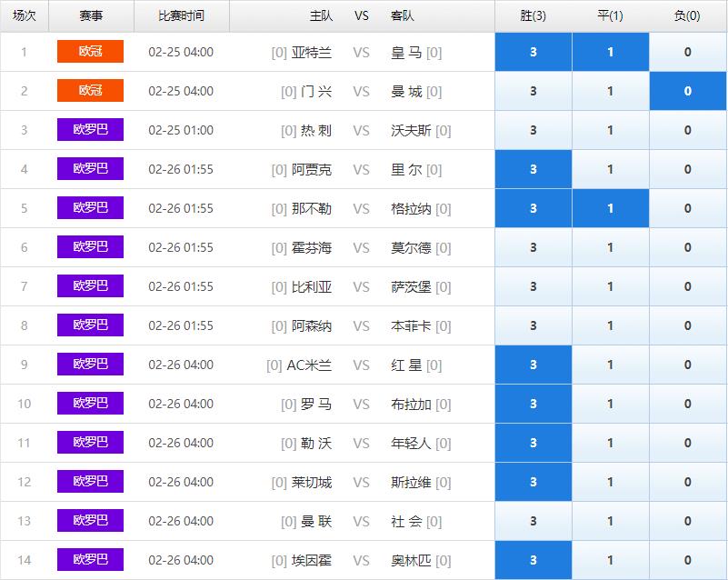Select draw (1) for 莱切城 vs 斯拉维
The width and height of the screenshot is (728, 580).
(x=611, y=482)
